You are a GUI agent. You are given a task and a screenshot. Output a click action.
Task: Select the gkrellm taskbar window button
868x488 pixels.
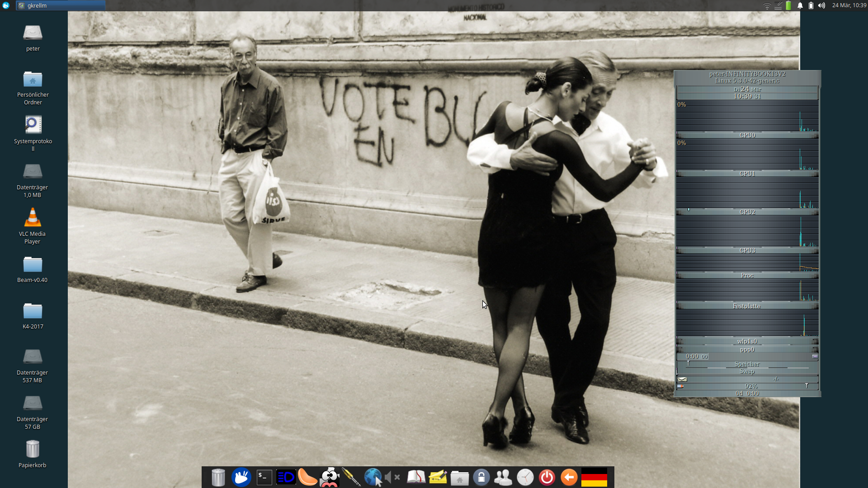click(61, 5)
